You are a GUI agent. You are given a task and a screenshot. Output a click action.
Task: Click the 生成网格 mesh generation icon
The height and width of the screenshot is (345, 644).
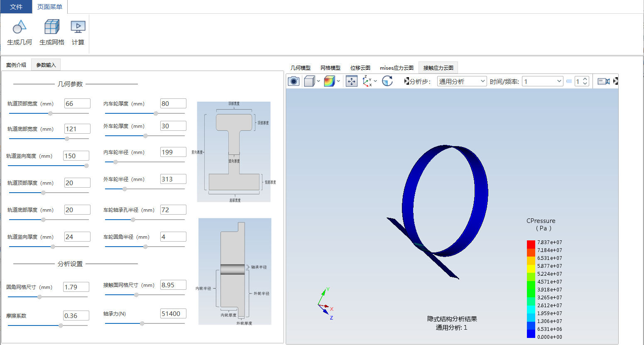click(x=52, y=27)
